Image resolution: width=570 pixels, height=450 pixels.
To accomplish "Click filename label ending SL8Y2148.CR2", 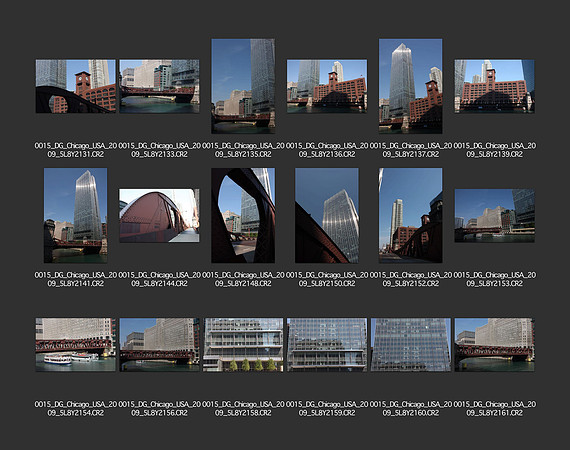I will 243,279.
